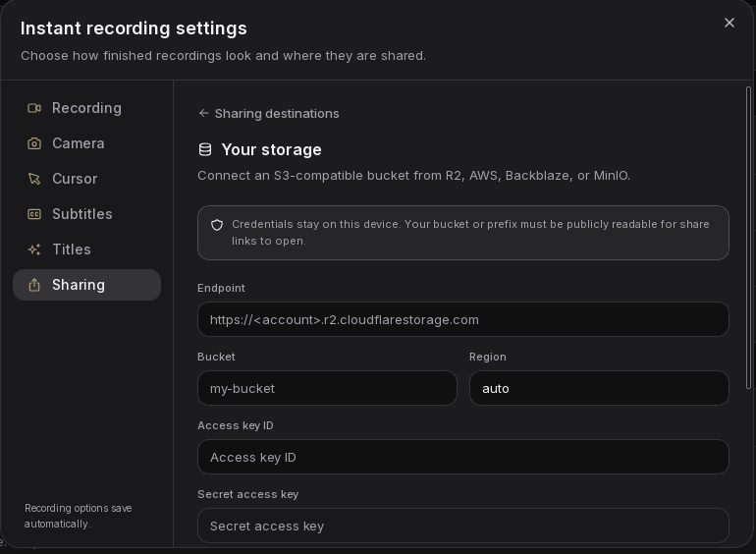Close the Instant recording settings dialog
The image size is (756, 554).
click(729, 23)
